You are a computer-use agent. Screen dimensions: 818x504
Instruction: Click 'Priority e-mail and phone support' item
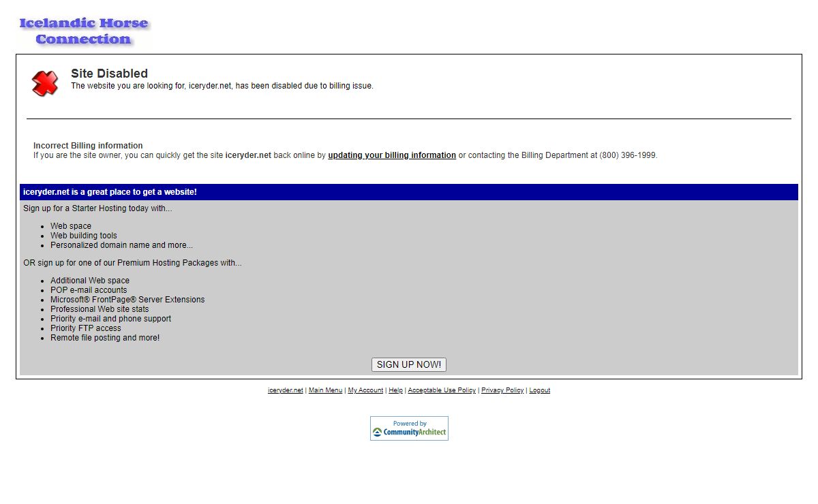110,319
